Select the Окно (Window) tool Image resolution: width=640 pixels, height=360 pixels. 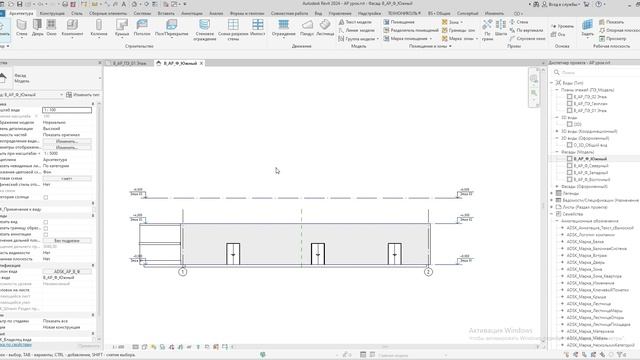(x=51, y=28)
